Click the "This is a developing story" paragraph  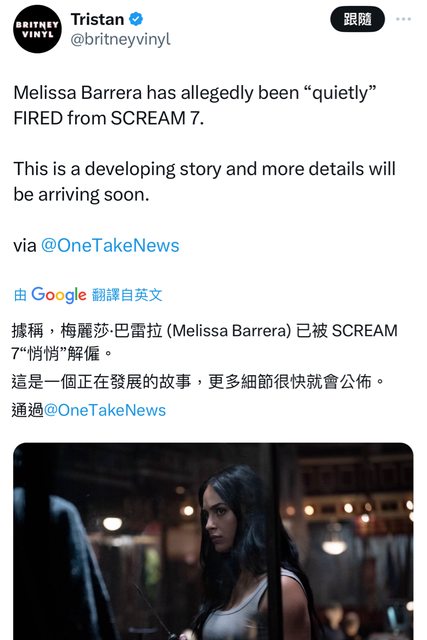[x=204, y=182]
